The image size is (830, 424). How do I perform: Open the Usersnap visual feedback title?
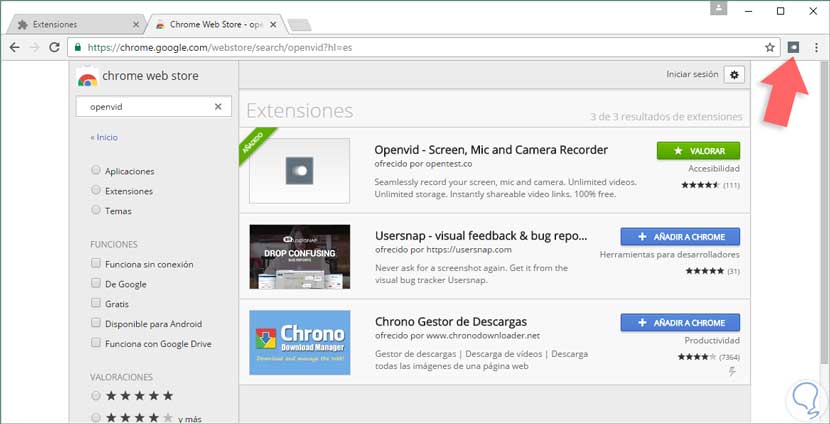pyautogui.click(x=481, y=236)
